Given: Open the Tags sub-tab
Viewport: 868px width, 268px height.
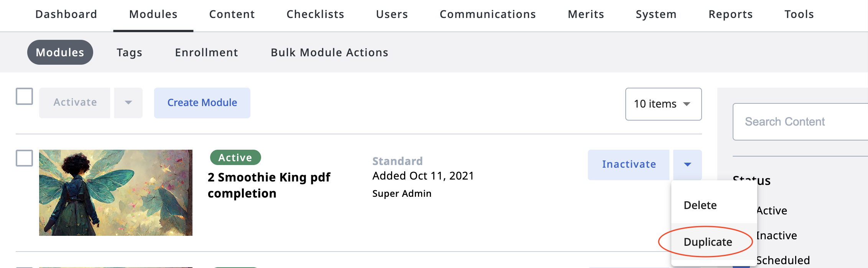Looking at the screenshot, I should [x=130, y=52].
